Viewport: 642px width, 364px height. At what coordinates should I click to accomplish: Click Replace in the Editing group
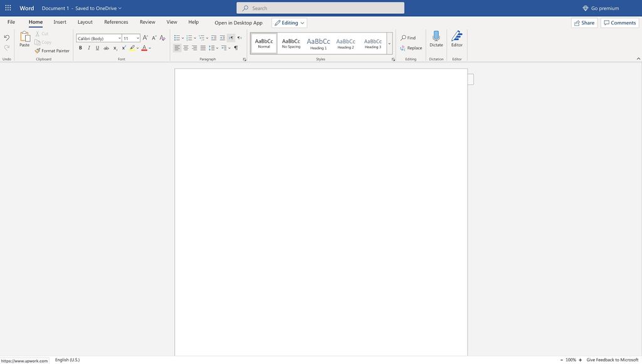[412, 47]
